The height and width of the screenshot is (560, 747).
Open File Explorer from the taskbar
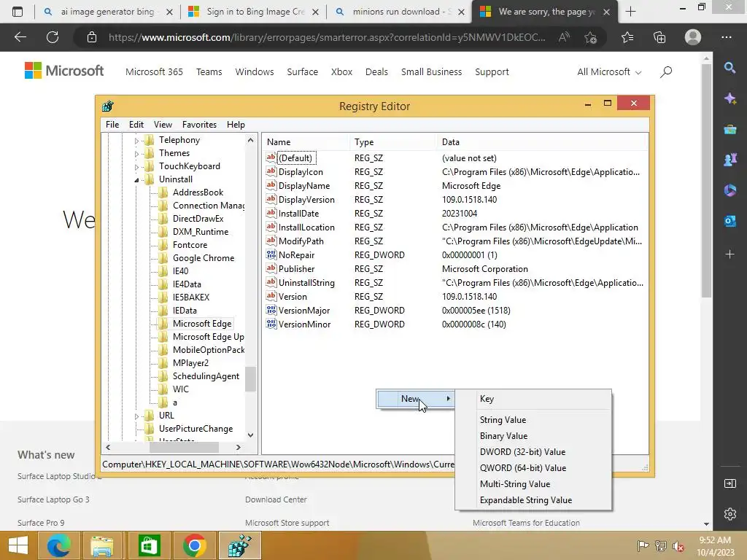[x=101, y=545]
